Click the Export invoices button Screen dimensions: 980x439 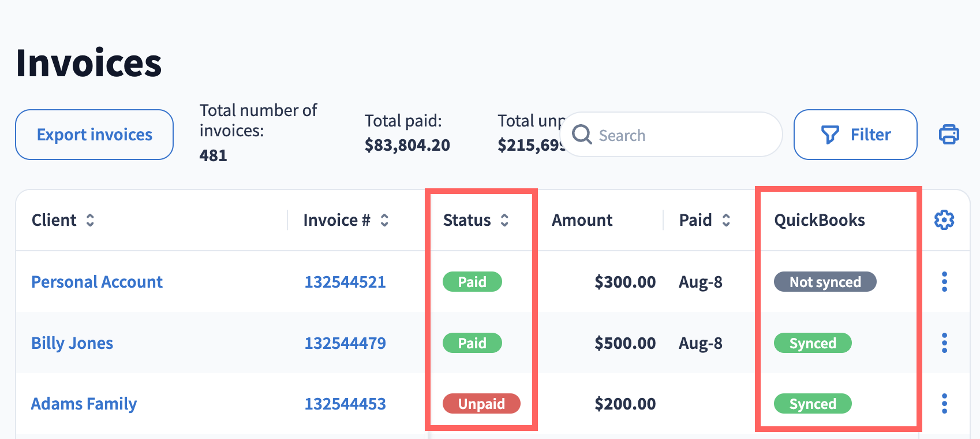coord(95,135)
